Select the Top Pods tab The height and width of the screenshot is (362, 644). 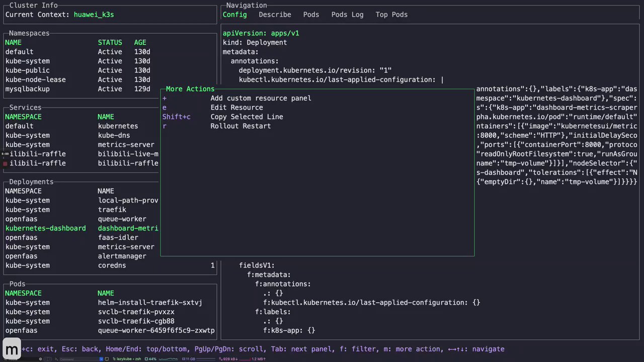(391, 15)
